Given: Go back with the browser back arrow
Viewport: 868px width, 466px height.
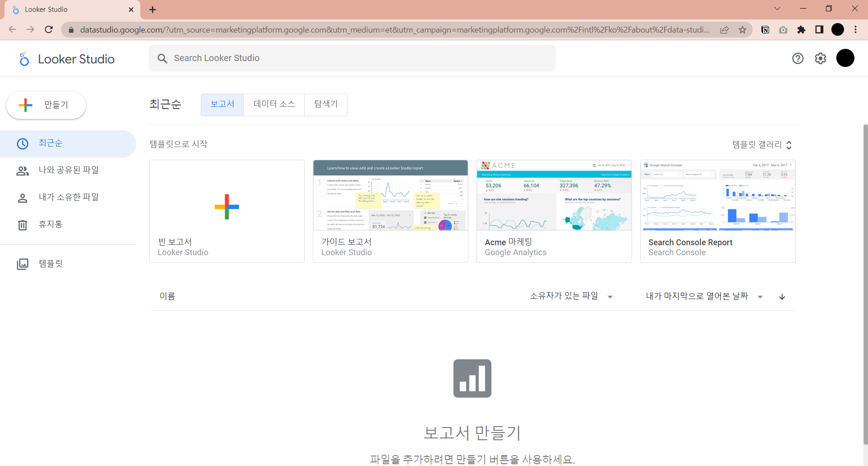Looking at the screenshot, I should click(x=13, y=29).
